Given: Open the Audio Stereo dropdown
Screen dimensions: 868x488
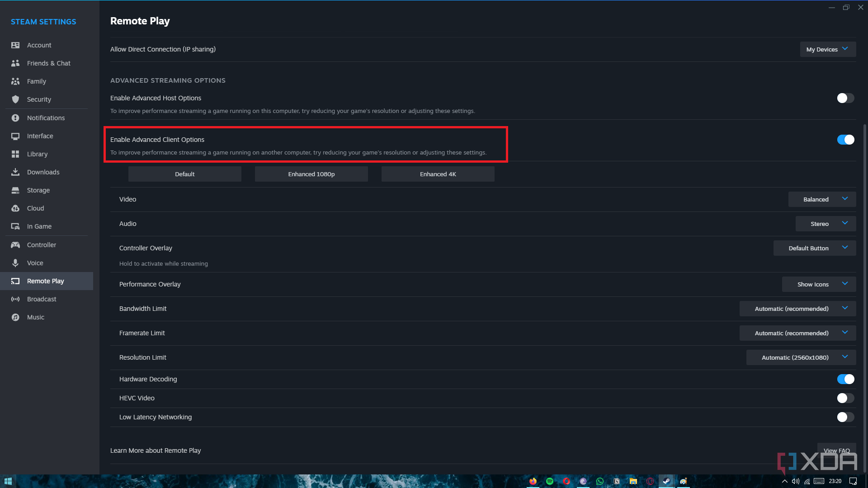Looking at the screenshot, I should (826, 224).
